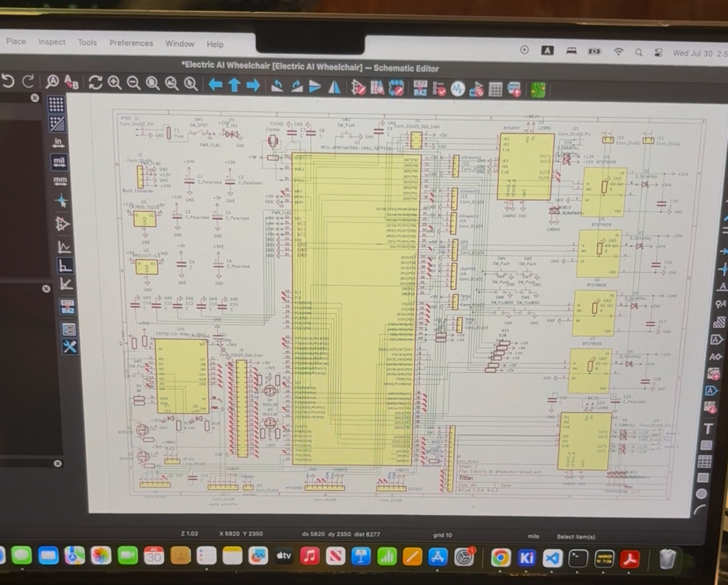This screenshot has height=585, width=728.
Task: Open the Symbol Editor
Action: click(358, 87)
